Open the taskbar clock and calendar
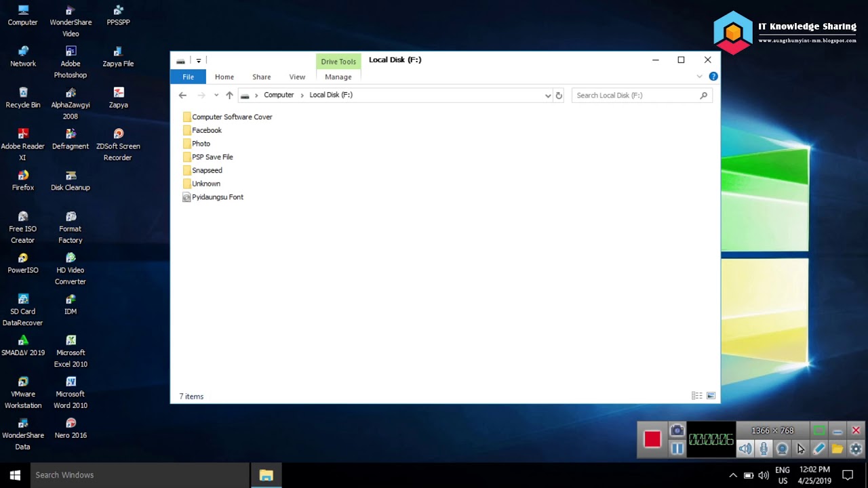Viewport: 868px width, 488px height. pyautogui.click(x=814, y=475)
